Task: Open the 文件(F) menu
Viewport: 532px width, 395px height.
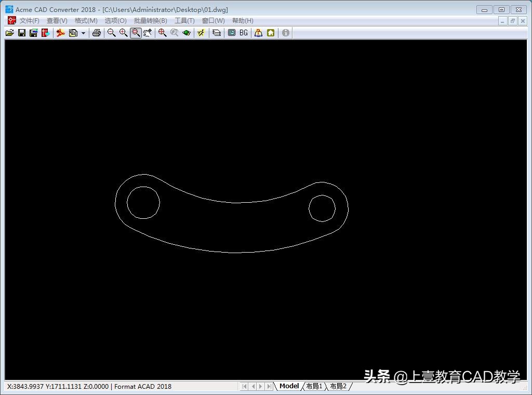Action: tap(29, 21)
